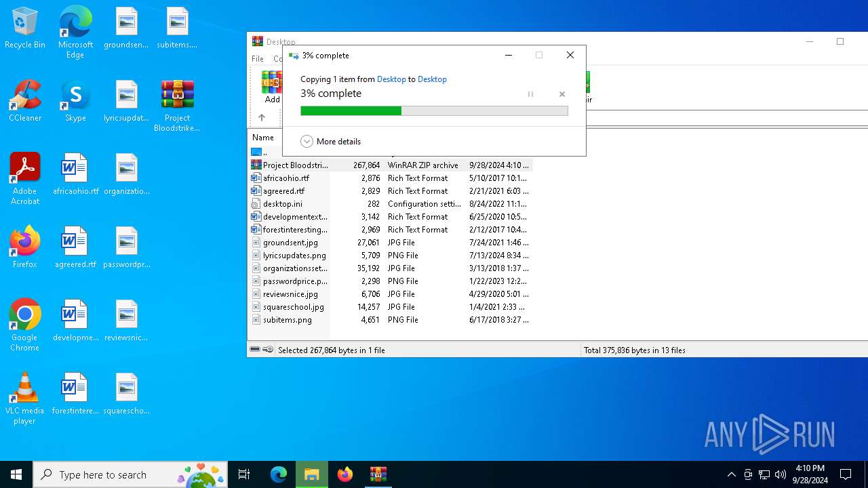868x488 pixels.
Task: Select the subitems image desktop file
Action: point(177,28)
